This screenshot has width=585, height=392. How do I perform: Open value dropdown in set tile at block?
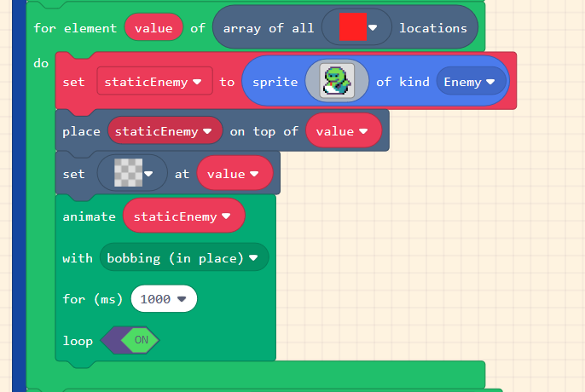pos(235,174)
